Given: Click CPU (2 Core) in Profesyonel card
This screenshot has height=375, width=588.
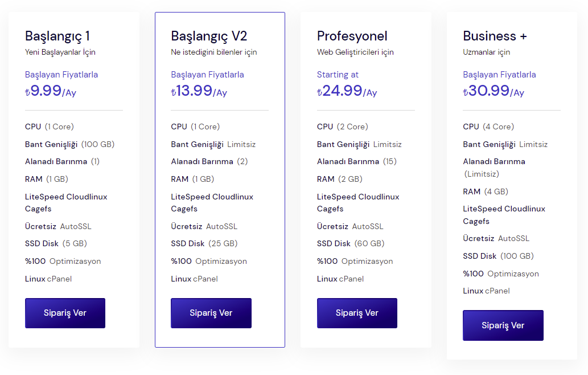Looking at the screenshot, I should 342,127.
